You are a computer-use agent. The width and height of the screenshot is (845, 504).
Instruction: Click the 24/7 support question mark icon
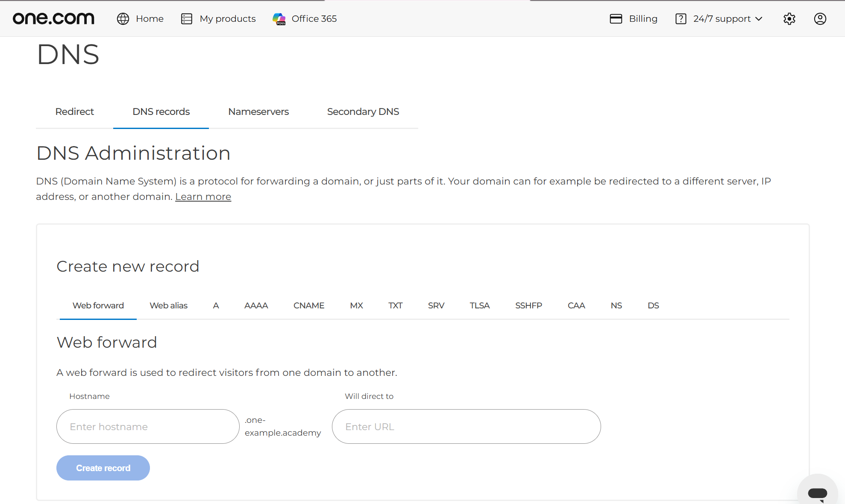click(x=681, y=19)
